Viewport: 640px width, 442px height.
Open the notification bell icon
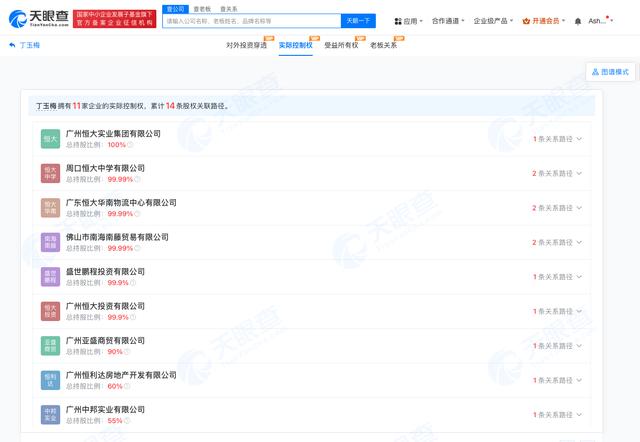[578, 21]
